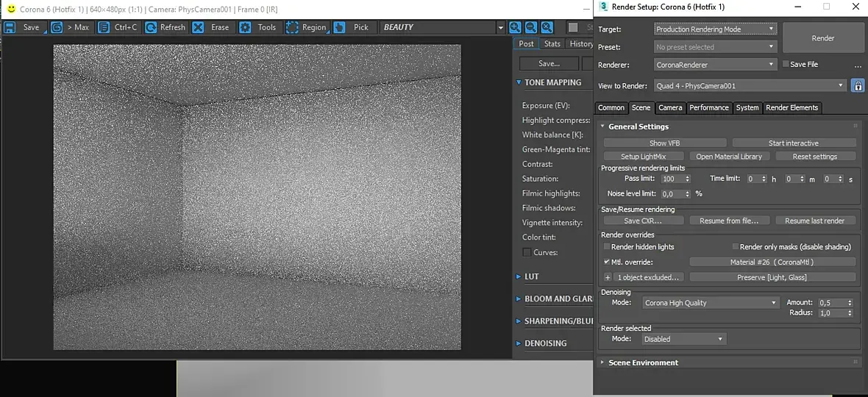Tick the Save File checkbox
Screen dimensions: 868x397
786,64
